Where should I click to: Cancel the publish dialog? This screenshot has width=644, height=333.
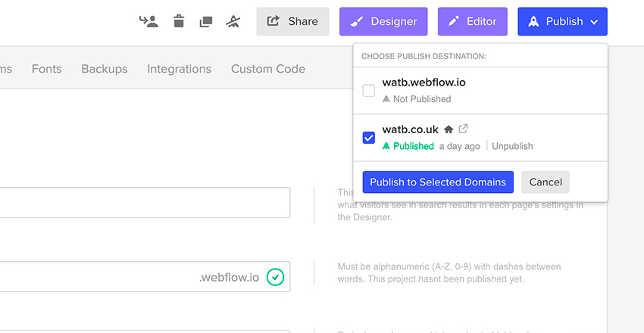point(546,182)
